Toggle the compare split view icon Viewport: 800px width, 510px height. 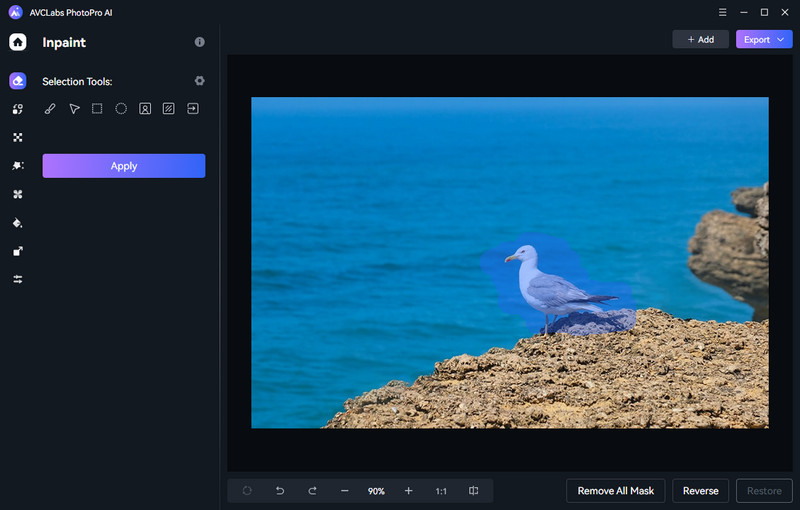coord(473,491)
